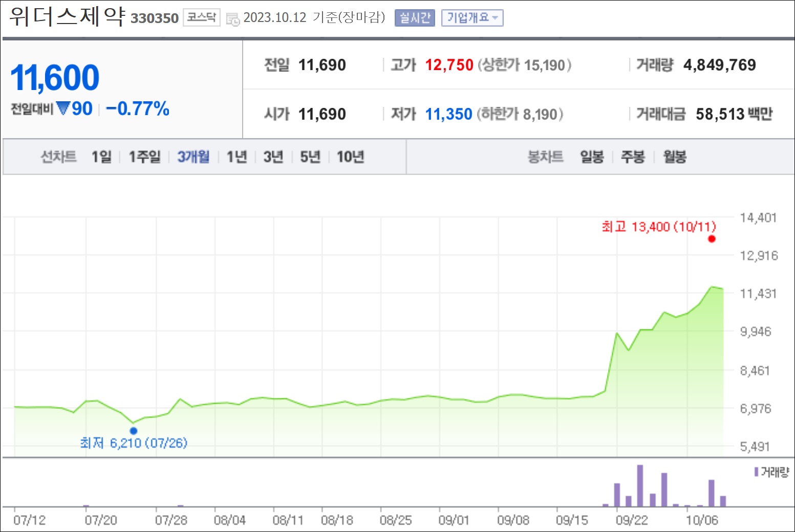
Task: Click the purple 거래량 legend marker
Action: pyautogui.click(x=756, y=472)
